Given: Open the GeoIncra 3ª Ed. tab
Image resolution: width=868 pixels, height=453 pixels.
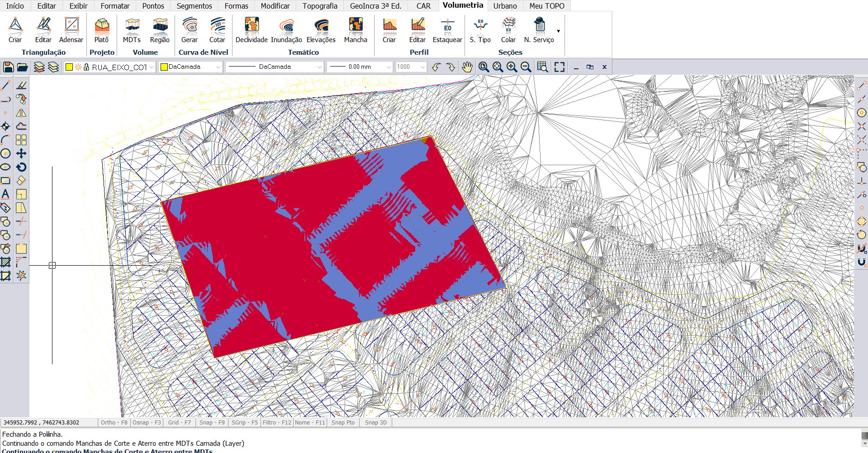Looking at the screenshot, I should pos(375,6).
